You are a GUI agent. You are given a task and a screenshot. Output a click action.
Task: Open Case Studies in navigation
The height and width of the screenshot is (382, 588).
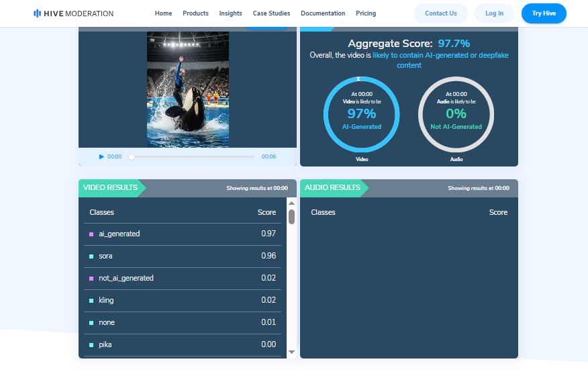coord(271,13)
